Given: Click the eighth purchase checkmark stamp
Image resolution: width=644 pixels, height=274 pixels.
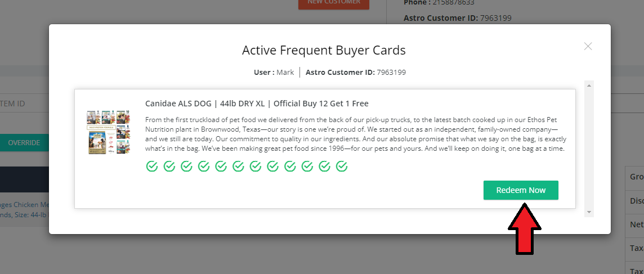Looking at the screenshot, I should (x=272, y=166).
